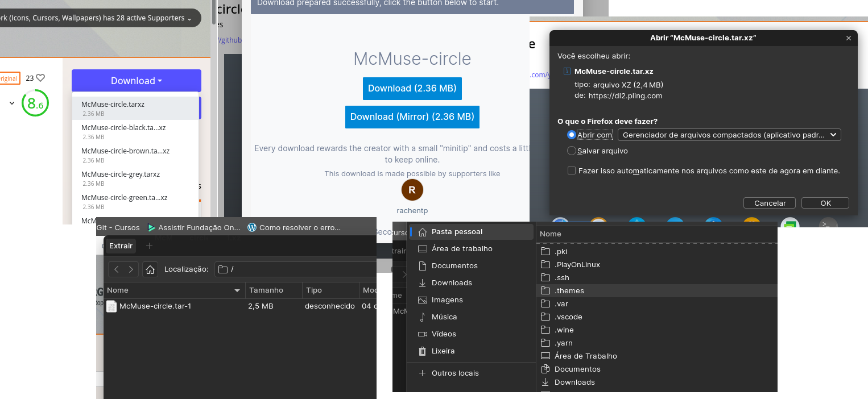This screenshot has width=868, height=416.
Task: Go to home folder in archive manager toolbar
Action: [x=150, y=269]
